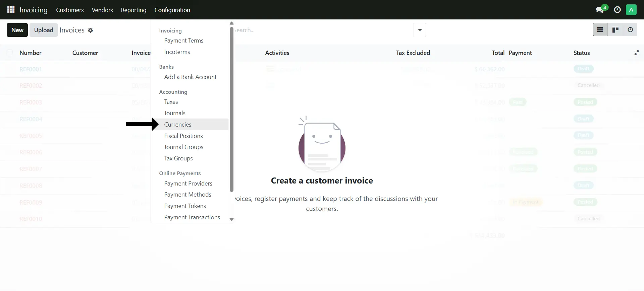Expand the search filter options dropdown
644x291 pixels.
[x=420, y=30]
